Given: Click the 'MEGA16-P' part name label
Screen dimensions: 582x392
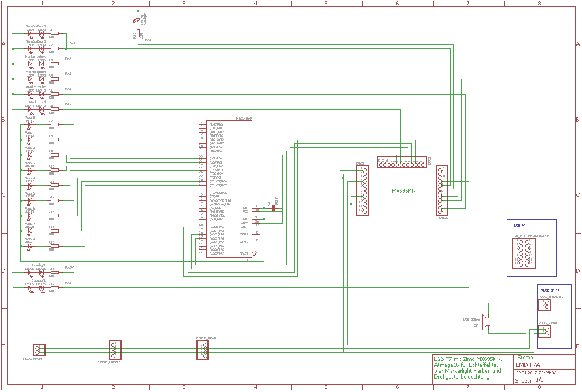Looking at the screenshot, I should [x=244, y=119].
